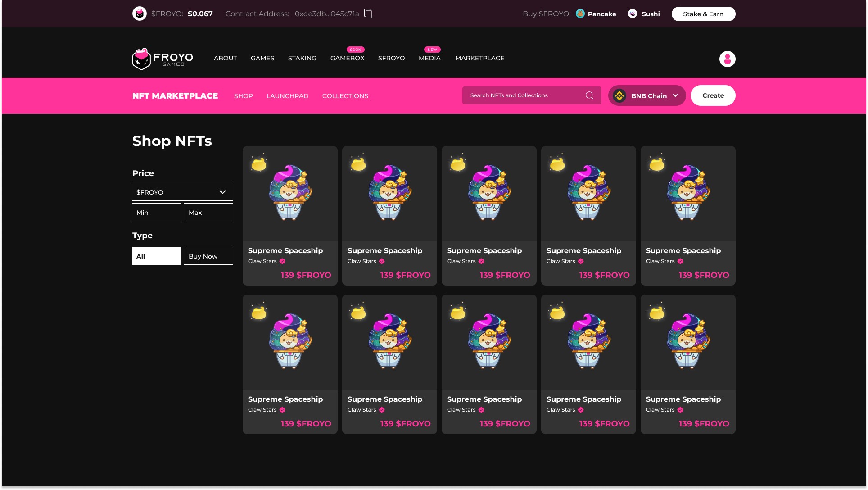Click the Froyo Games logo
The width and height of the screenshot is (868, 490).
[163, 59]
